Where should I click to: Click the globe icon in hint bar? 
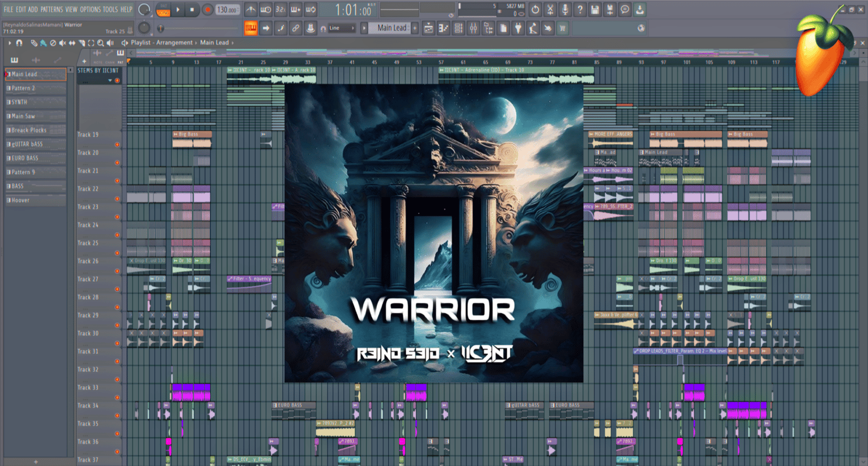click(641, 28)
